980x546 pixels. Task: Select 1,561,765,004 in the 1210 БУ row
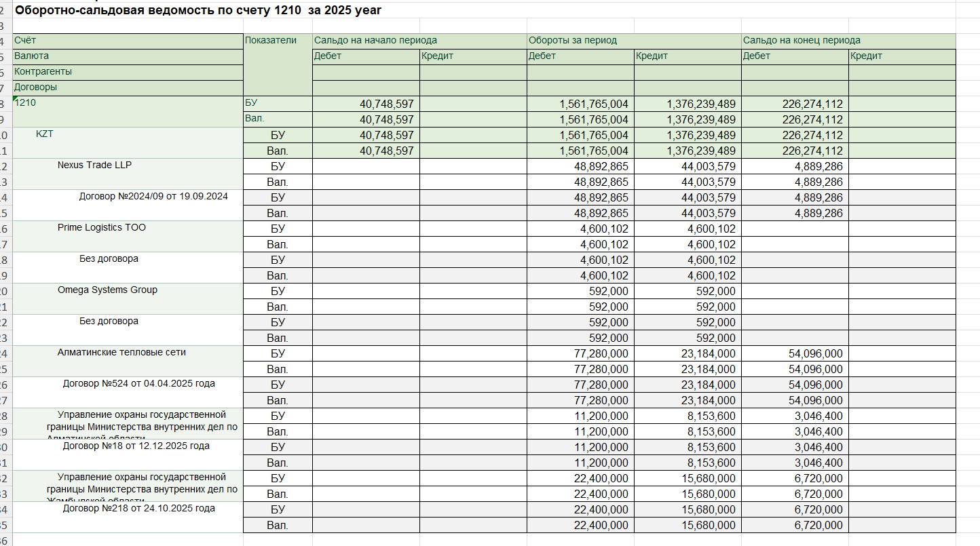tap(580, 104)
